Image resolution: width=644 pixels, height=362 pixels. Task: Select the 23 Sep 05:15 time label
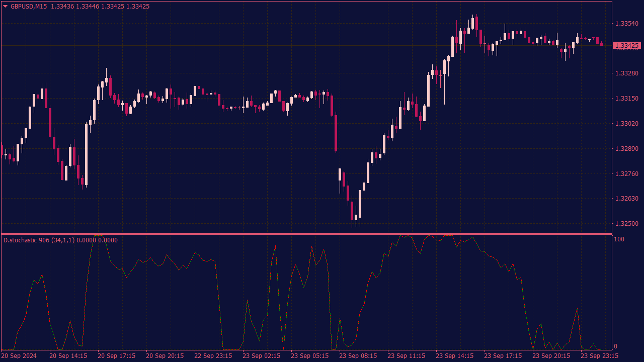310,356
